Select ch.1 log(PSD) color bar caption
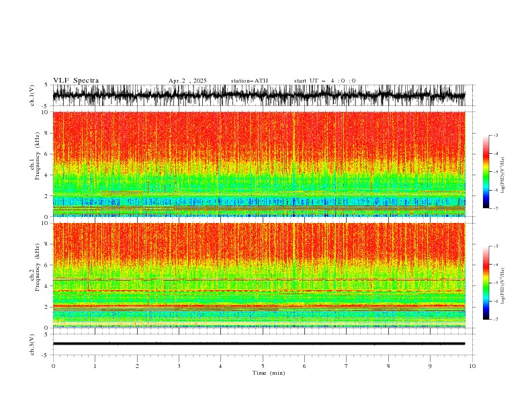 point(502,175)
